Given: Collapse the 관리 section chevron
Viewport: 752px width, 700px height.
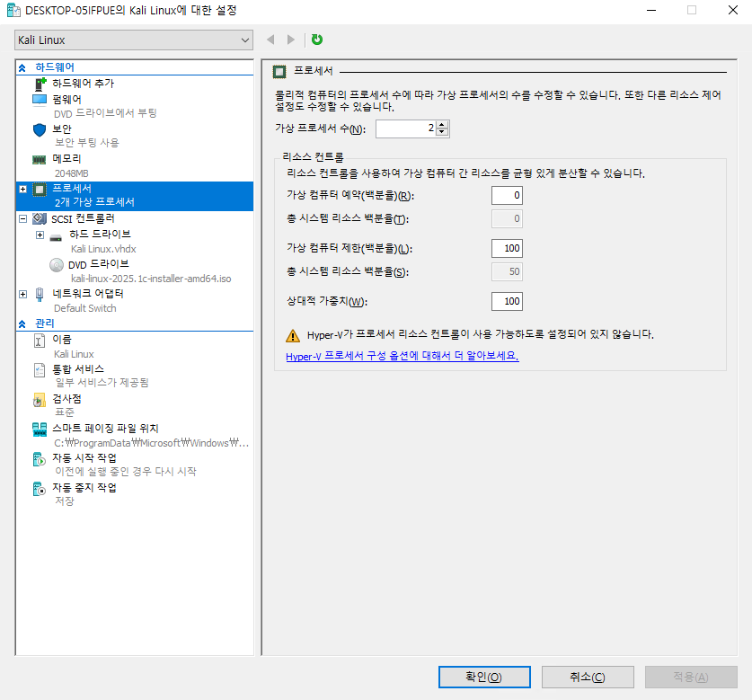Looking at the screenshot, I should tap(22, 323).
